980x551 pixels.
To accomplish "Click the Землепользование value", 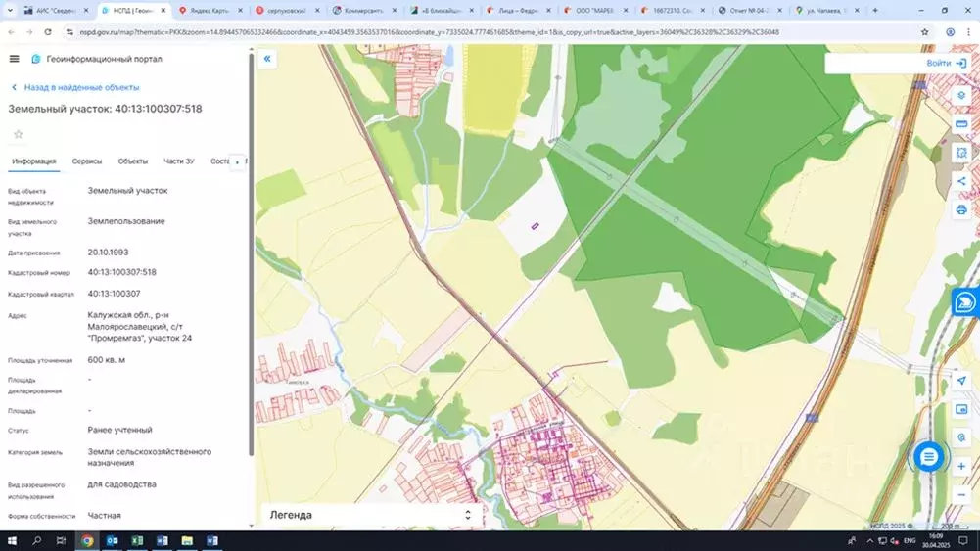I will 126,221.
